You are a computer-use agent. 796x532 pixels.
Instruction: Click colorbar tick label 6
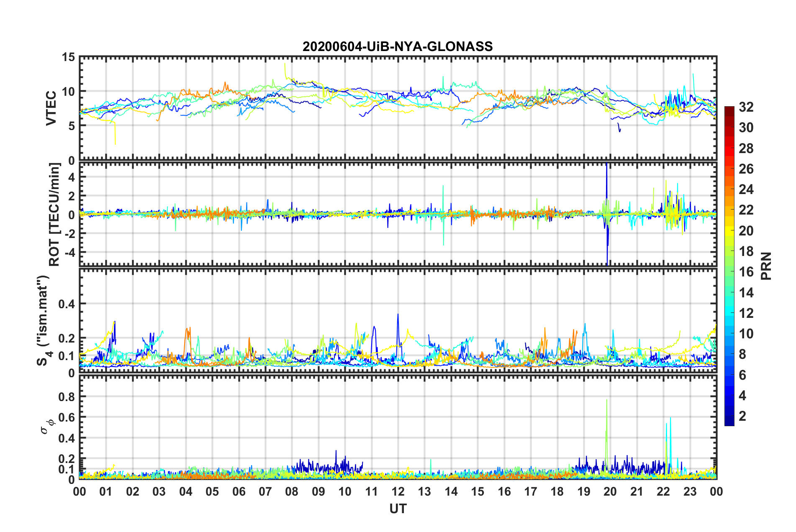point(742,375)
